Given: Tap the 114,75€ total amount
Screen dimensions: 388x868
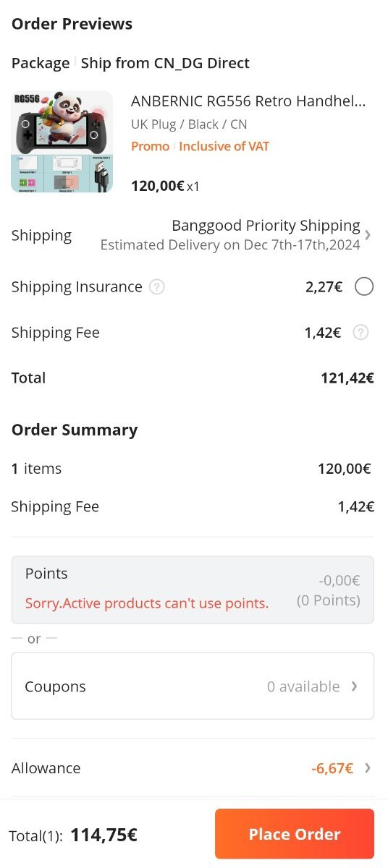Looking at the screenshot, I should 104,835.
